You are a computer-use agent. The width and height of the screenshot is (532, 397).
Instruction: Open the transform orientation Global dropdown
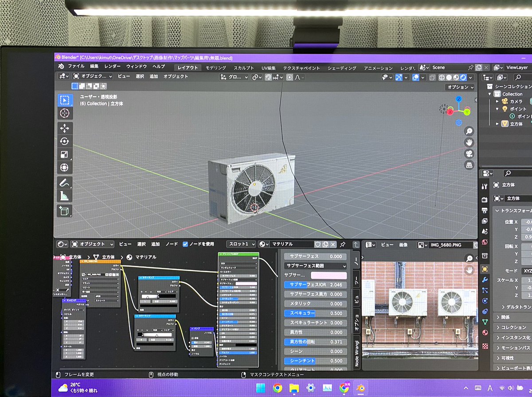[235, 77]
